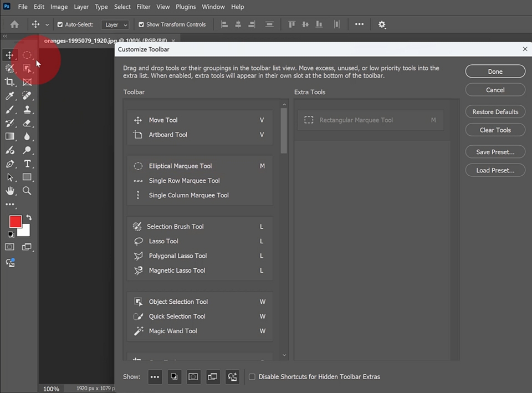Click the white background color swatch
Image resolution: width=532 pixels, height=393 pixels.
(26, 232)
